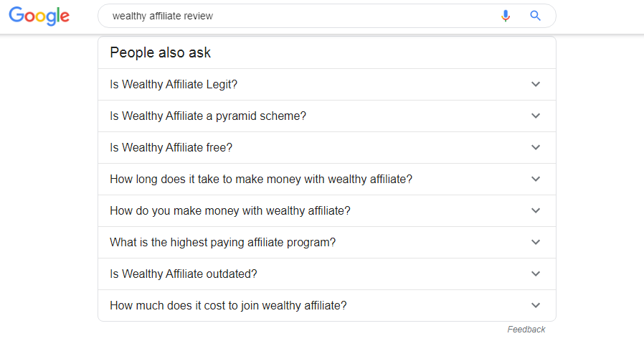This screenshot has width=644, height=354.
Task: Select 'Is Wealthy Affiliate outdated?' question text
Action: coord(183,274)
